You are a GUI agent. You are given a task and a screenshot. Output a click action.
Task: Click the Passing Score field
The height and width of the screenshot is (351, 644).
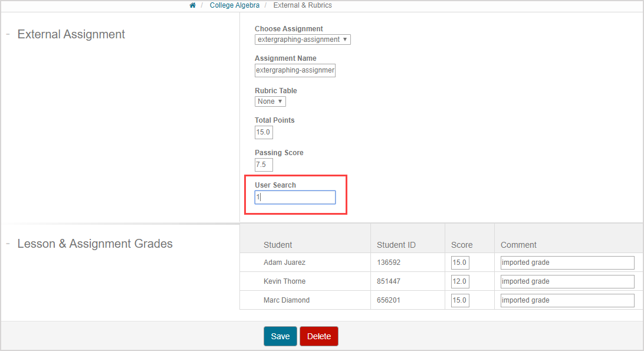click(x=264, y=165)
